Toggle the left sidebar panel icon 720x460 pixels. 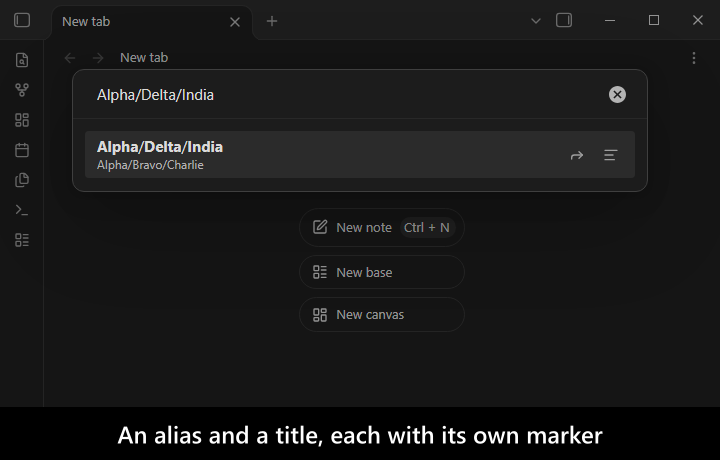tap(22, 20)
